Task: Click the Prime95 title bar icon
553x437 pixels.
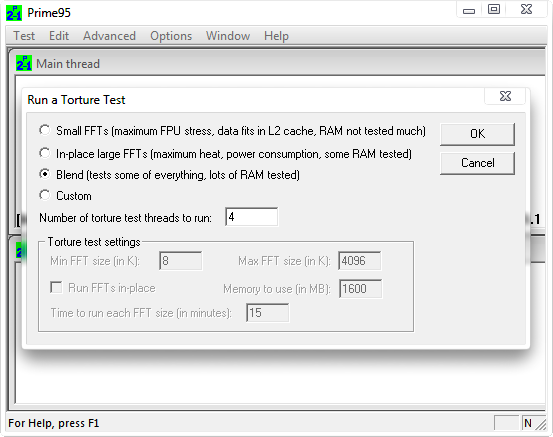Action: pyautogui.click(x=14, y=13)
